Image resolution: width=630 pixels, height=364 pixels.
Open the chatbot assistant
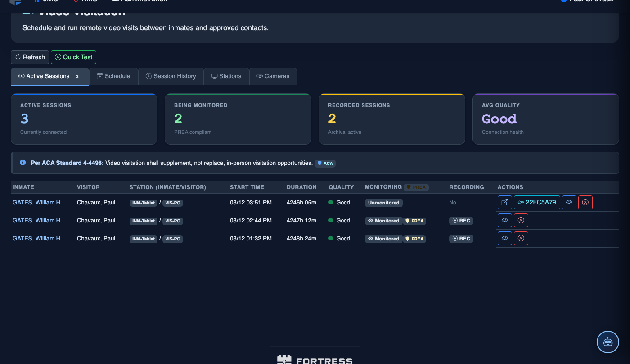pyautogui.click(x=608, y=342)
